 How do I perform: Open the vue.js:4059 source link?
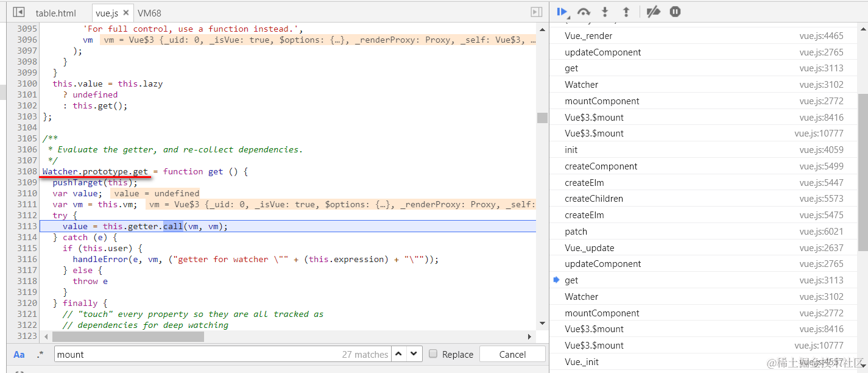click(x=821, y=150)
